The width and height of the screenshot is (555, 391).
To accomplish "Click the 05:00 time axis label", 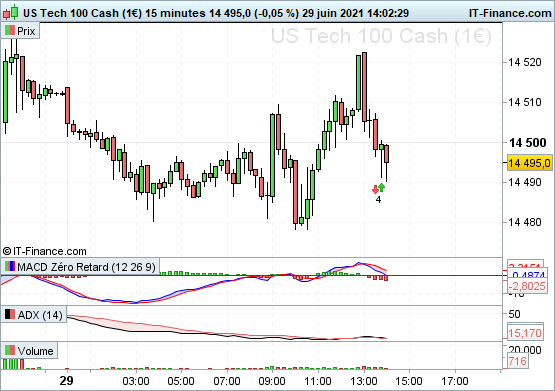I will [x=181, y=381].
